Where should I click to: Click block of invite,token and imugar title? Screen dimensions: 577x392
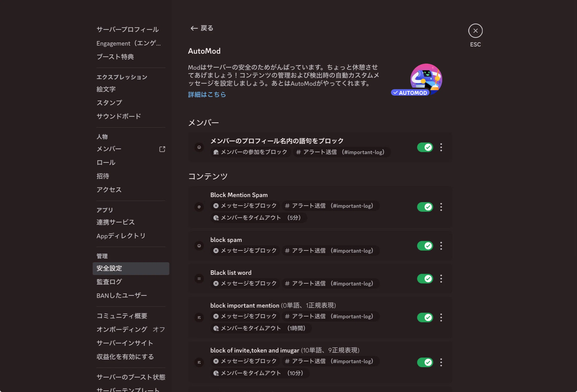pyautogui.click(x=255, y=351)
